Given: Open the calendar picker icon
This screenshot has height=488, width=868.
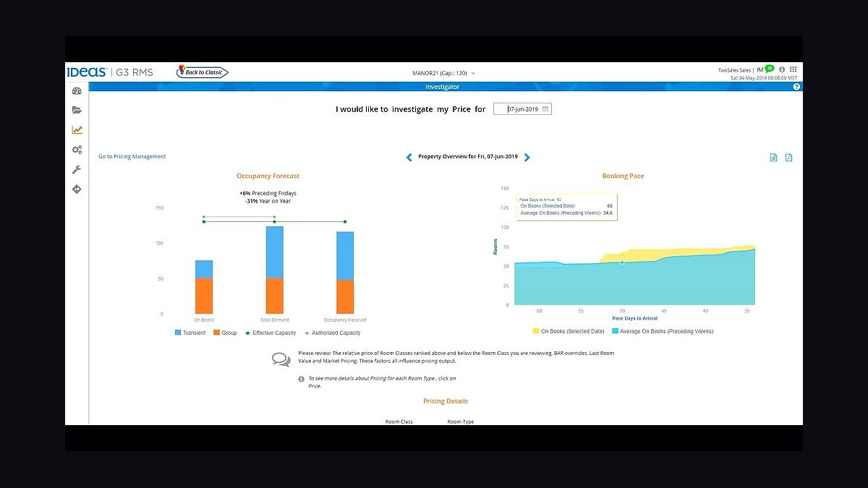Looking at the screenshot, I should tap(545, 109).
